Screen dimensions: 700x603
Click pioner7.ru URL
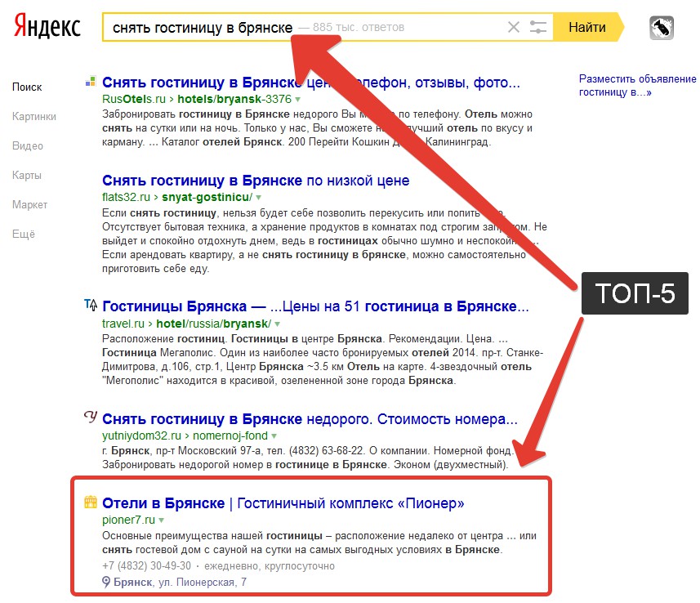pyautogui.click(x=128, y=520)
